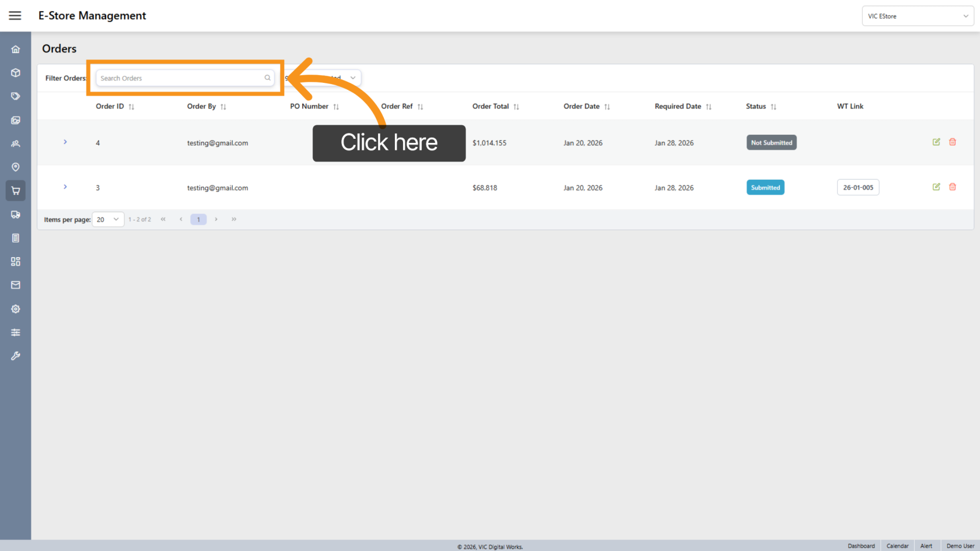
Task: Open the gear settings icon in sidebar
Action: (x=16, y=309)
